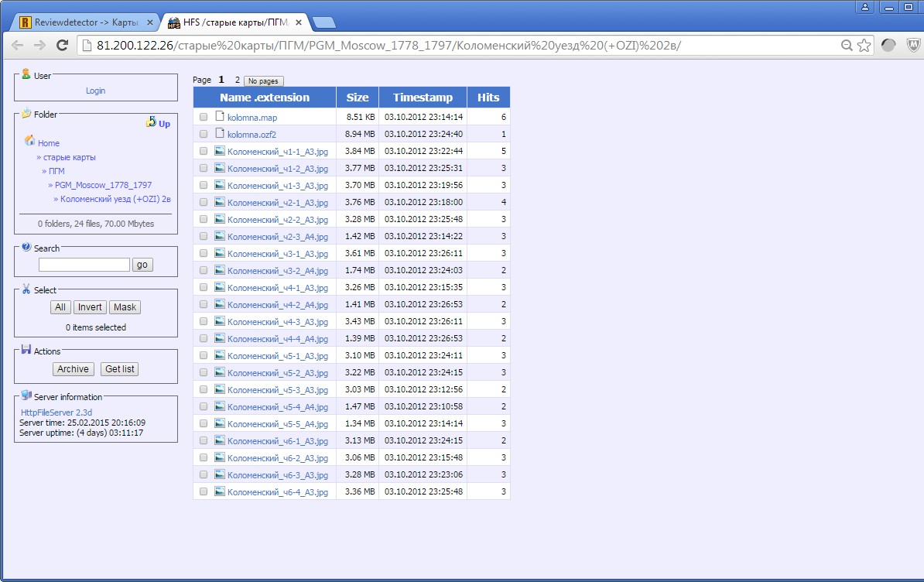Click the magnifier icon in address bar
The width and height of the screenshot is (924, 582).
tap(847, 46)
